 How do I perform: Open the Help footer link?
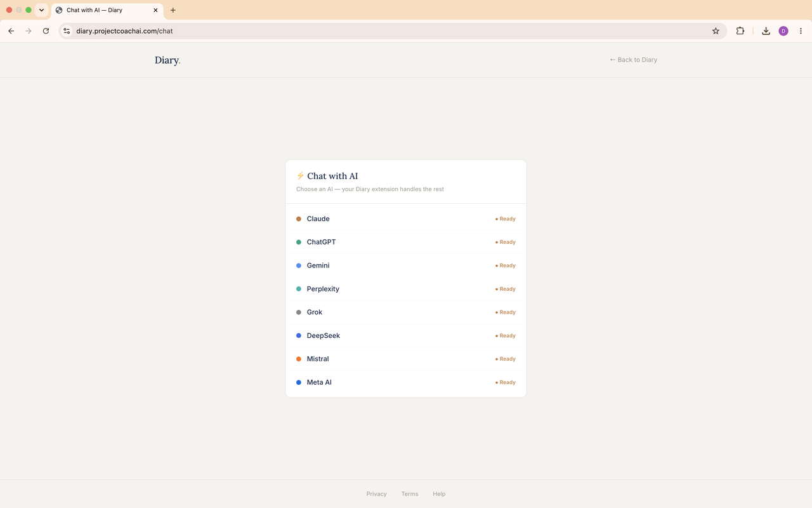pos(439,494)
